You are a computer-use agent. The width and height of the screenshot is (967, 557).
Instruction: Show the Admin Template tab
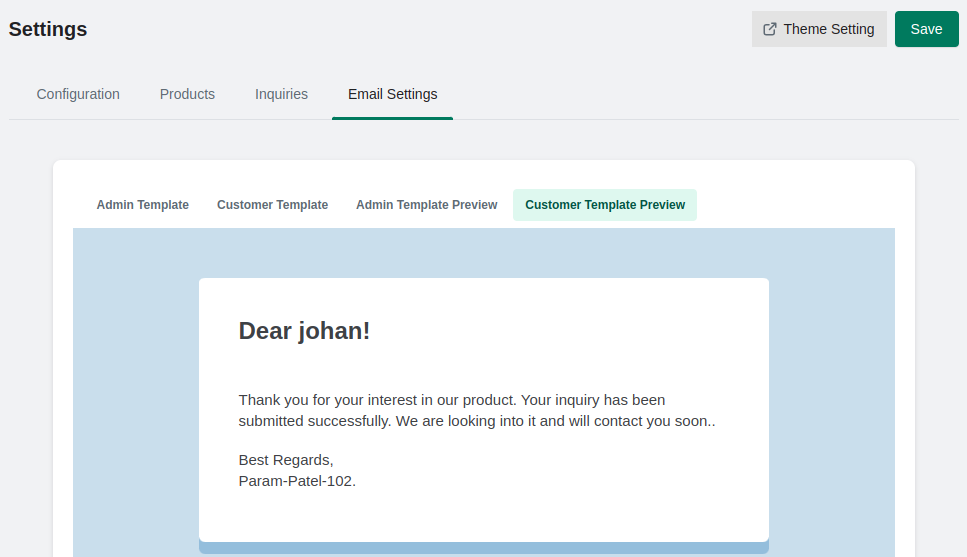click(142, 205)
